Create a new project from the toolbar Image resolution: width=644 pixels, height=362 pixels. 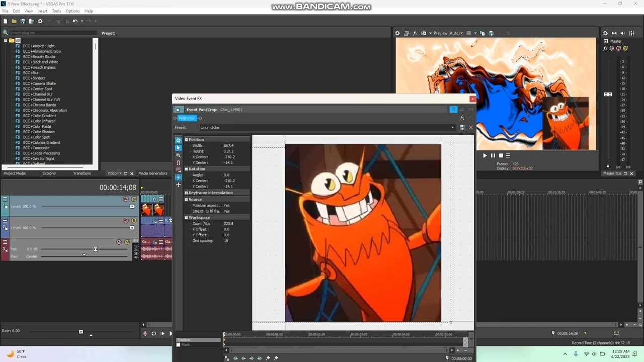[6, 21]
